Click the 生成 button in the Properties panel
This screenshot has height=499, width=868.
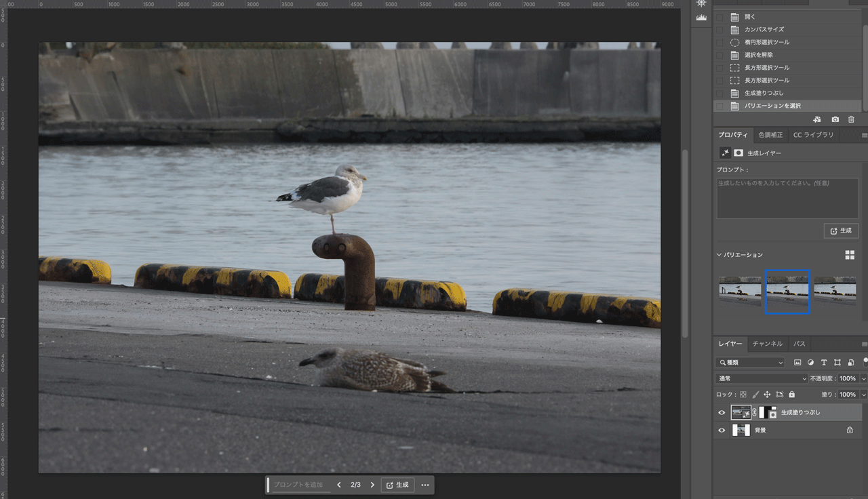coord(841,231)
